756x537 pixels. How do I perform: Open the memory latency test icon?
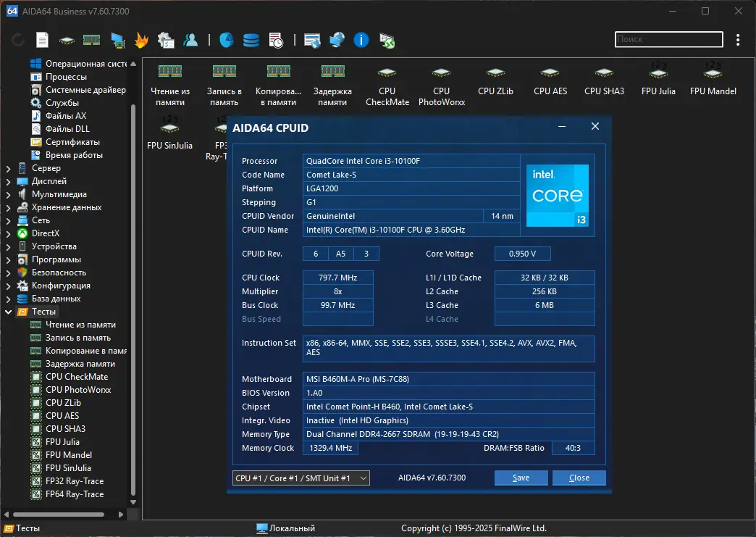332,84
